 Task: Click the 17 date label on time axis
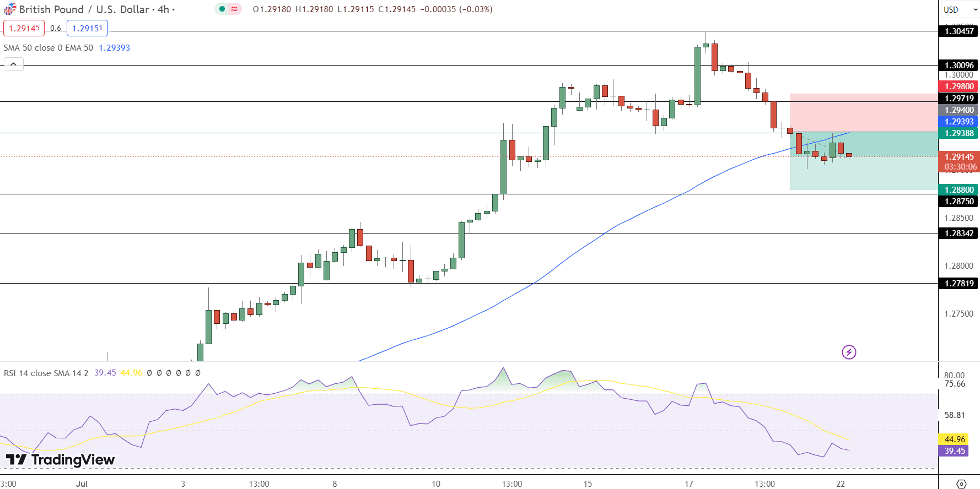coord(689,483)
